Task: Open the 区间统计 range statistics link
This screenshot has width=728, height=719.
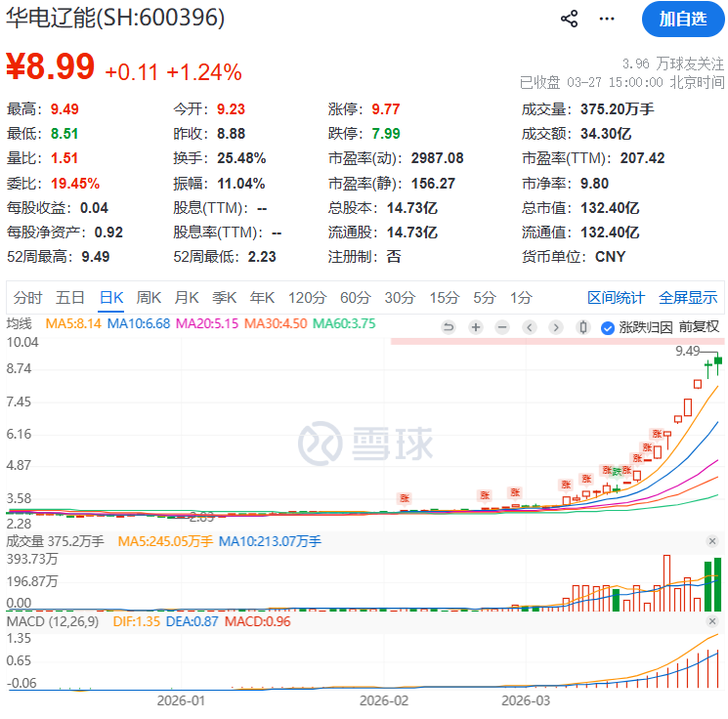Action: pyautogui.click(x=616, y=298)
